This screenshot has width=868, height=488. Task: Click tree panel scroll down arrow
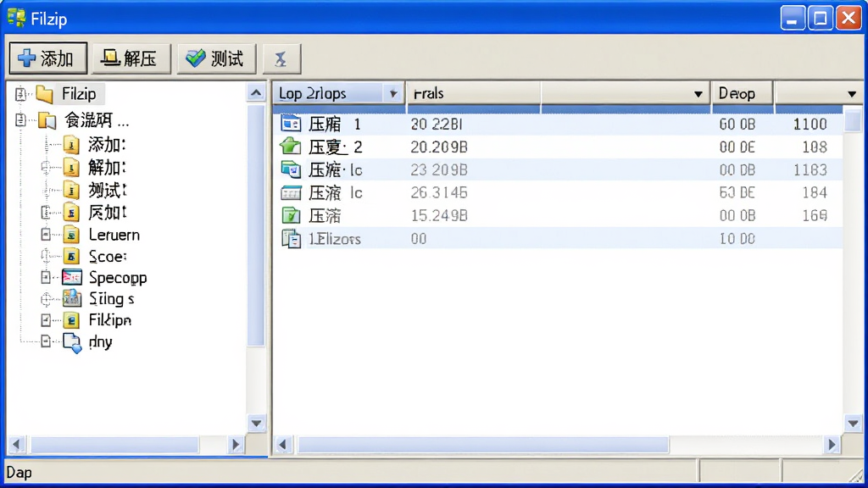tap(256, 424)
